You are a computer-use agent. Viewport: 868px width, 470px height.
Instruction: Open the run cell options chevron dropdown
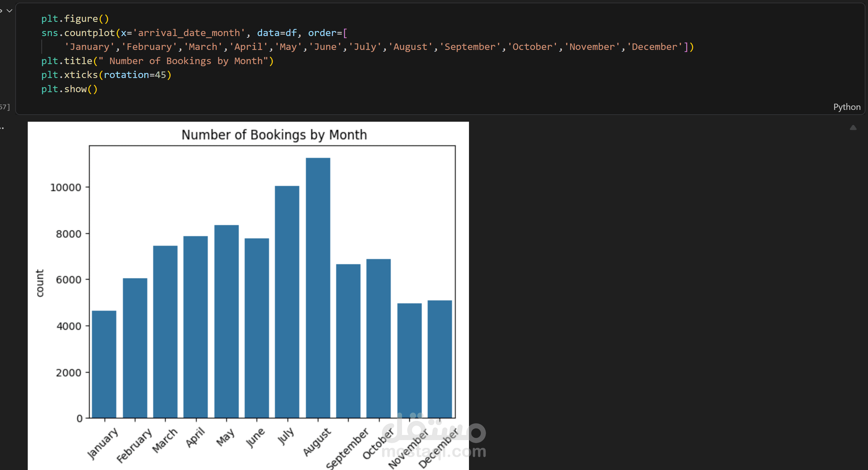click(x=10, y=10)
